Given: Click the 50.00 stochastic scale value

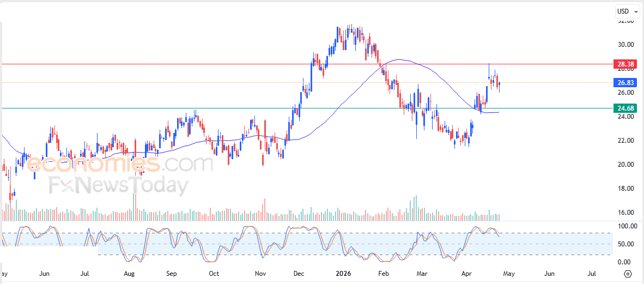Looking at the screenshot, I should (x=625, y=244).
